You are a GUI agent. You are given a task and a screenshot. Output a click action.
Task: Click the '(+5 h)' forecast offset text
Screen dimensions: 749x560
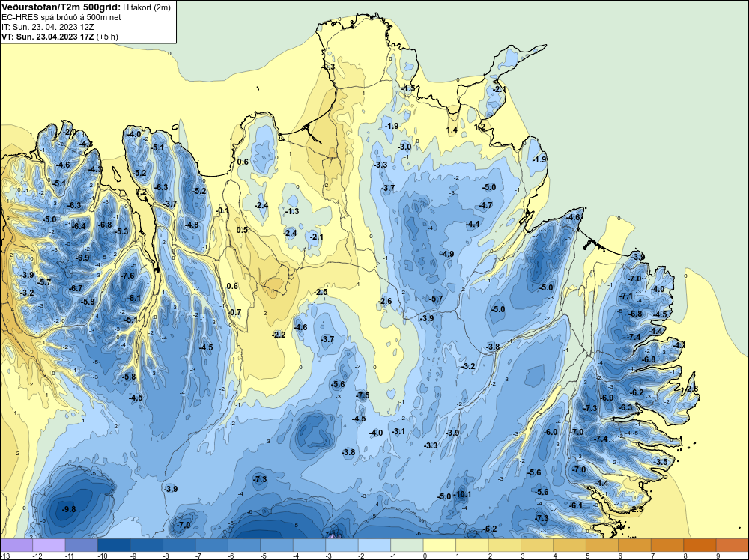[x=107, y=37]
